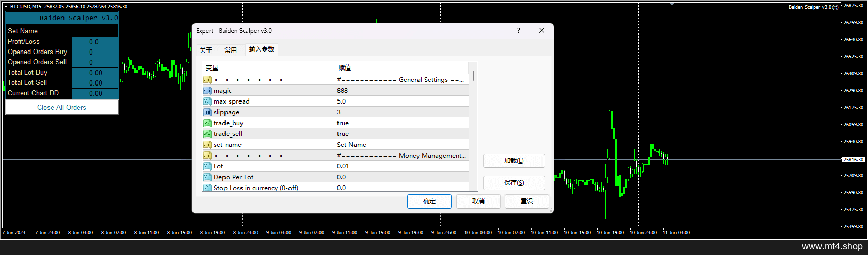The height and width of the screenshot is (255, 868).
Task: Click the Depo Per Lot variable name
Action: [x=233, y=177]
